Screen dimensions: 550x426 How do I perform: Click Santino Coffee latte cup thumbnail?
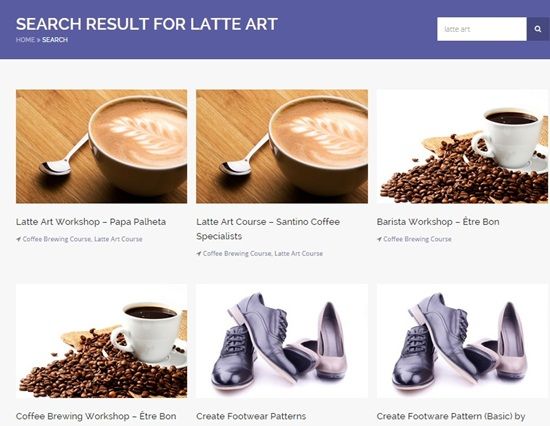click(282, 146)
